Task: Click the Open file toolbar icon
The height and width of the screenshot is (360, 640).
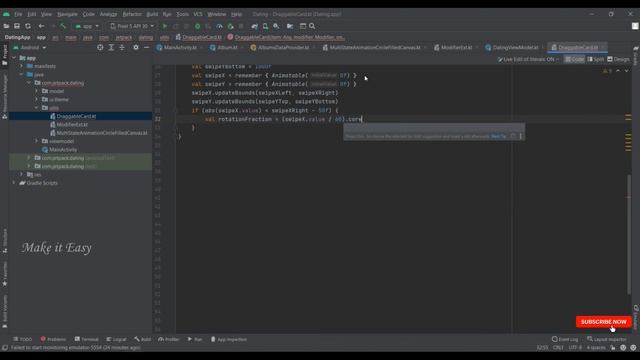Action: (6, 26)
